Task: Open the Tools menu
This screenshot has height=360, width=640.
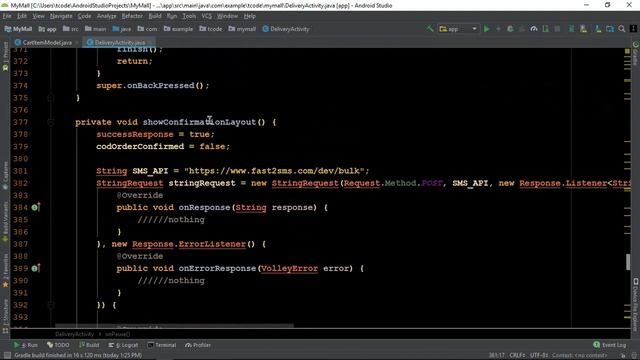Action: coord(189,16)
